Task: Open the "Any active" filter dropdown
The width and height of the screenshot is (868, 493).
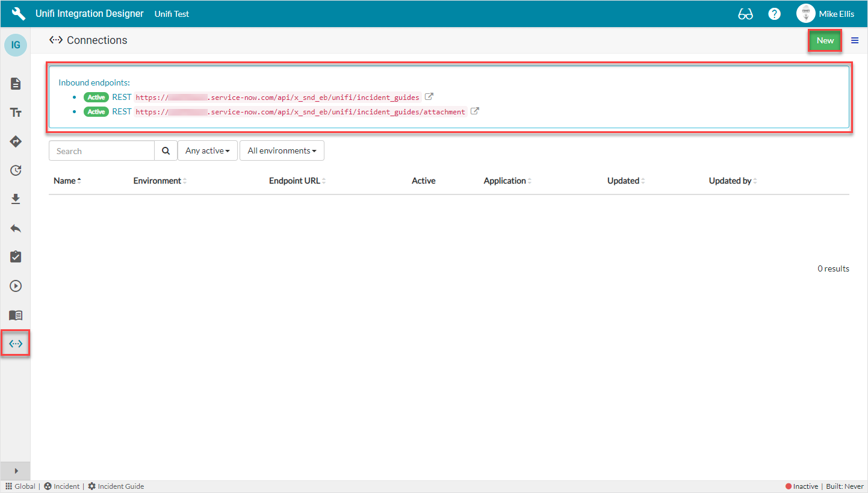Action: point(207,150)
